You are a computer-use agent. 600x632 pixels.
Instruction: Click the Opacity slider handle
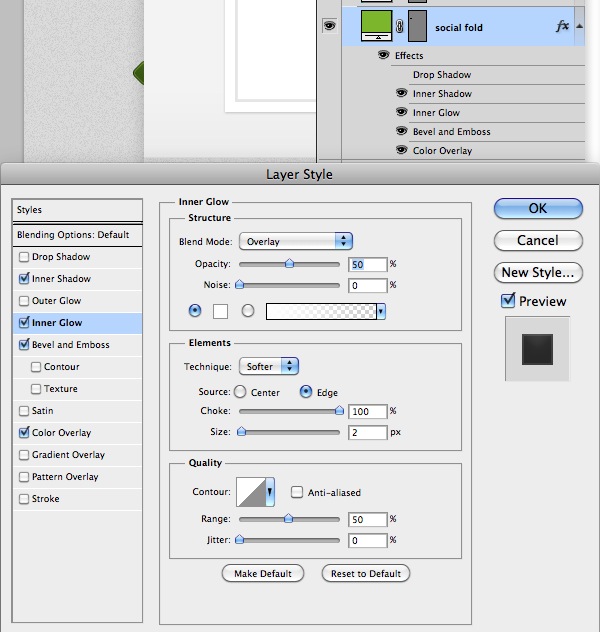[289, 264]
